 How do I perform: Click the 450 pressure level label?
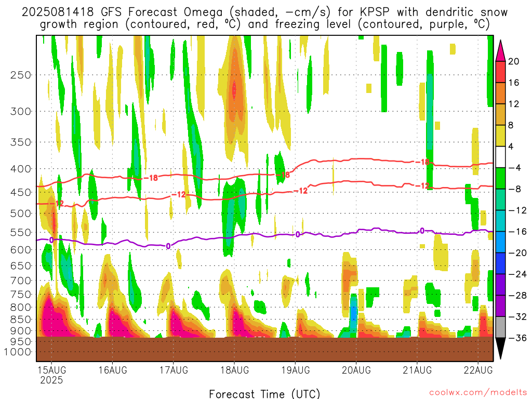pos(21,192)
